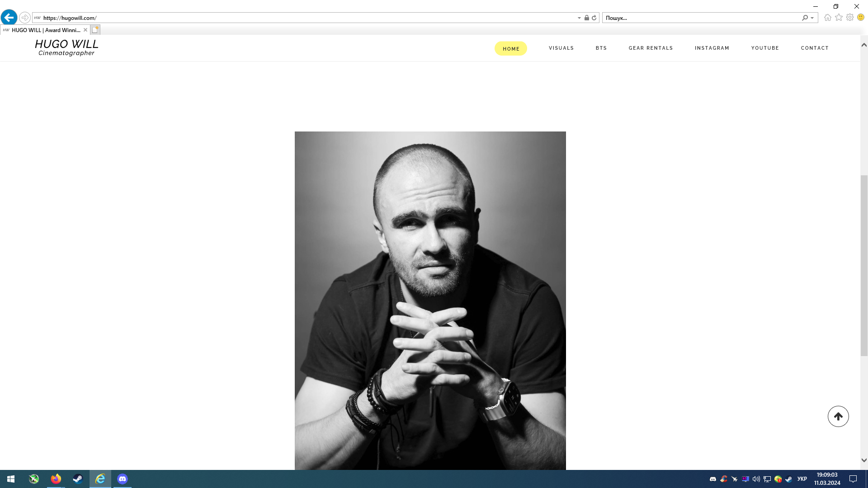Click the black-and-white portrait photo
This screenshot has width=868, height=488.
[x=430, y=300]
